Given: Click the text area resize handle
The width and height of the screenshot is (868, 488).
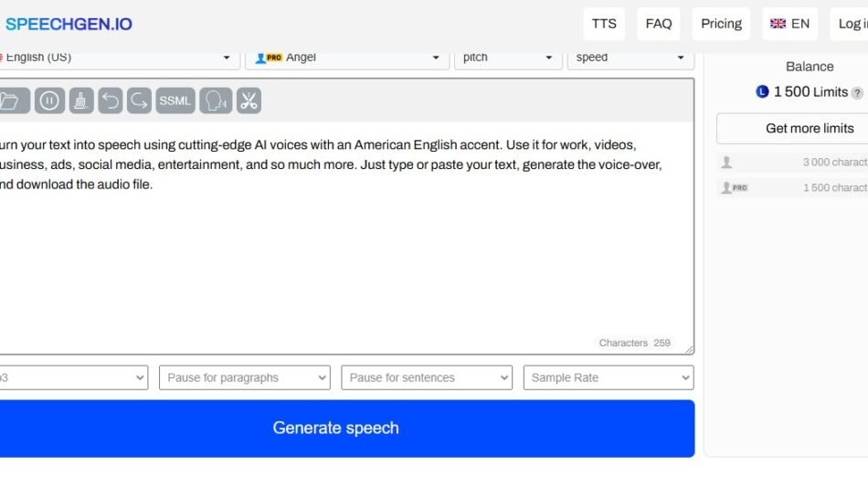Looking at the screenshot, I should [689, 349].
